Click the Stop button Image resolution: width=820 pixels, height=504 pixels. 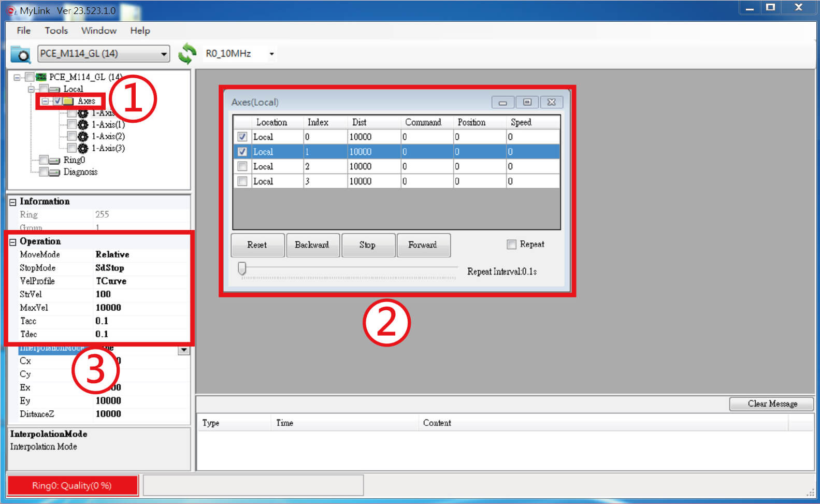pyautogui.click(x=368, y=245)
